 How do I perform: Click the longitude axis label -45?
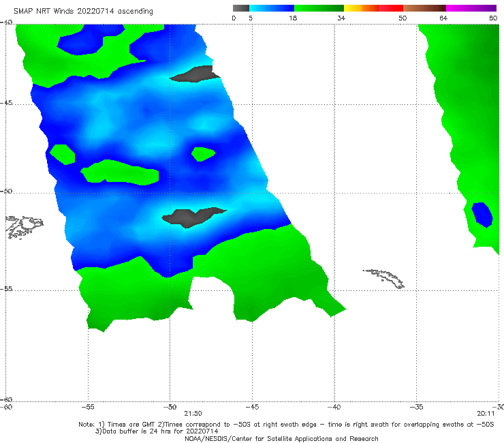point(252,407)
